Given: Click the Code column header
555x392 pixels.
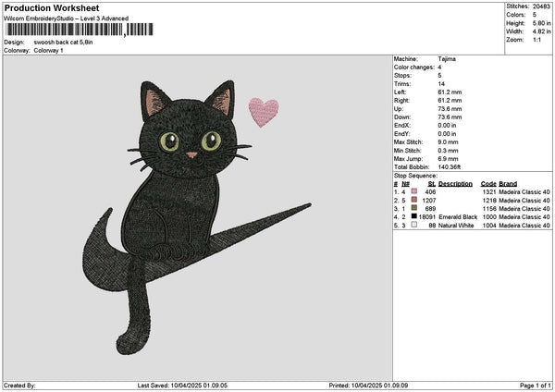Looking at the screenshot, I should point(488,184).
